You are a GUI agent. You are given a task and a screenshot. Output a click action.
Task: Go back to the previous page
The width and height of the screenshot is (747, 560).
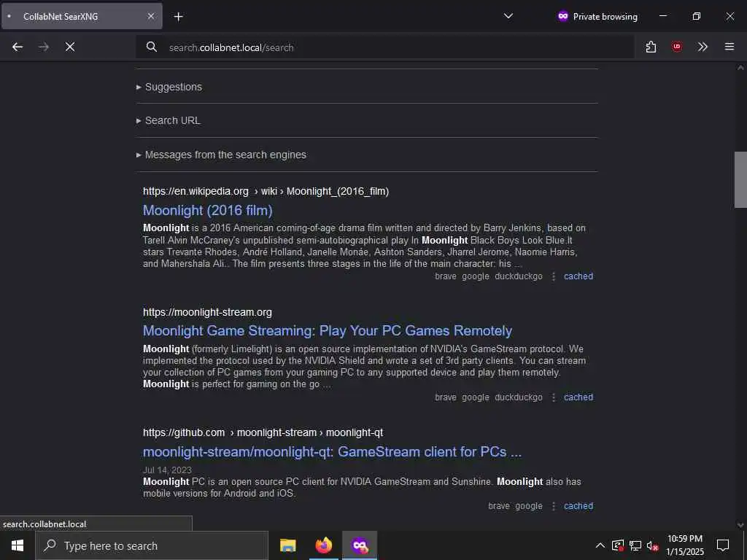18,47
